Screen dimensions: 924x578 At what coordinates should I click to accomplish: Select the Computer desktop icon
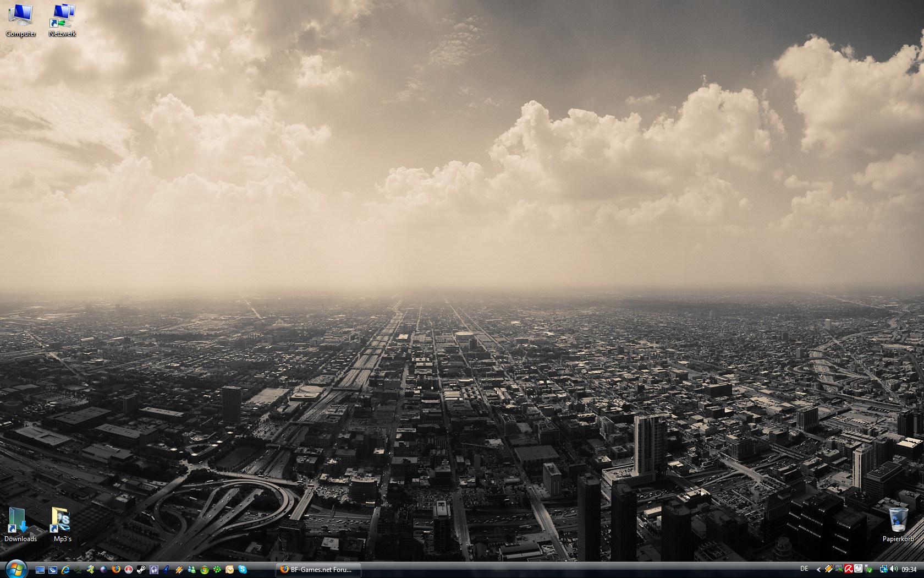(x=21, y=20)
